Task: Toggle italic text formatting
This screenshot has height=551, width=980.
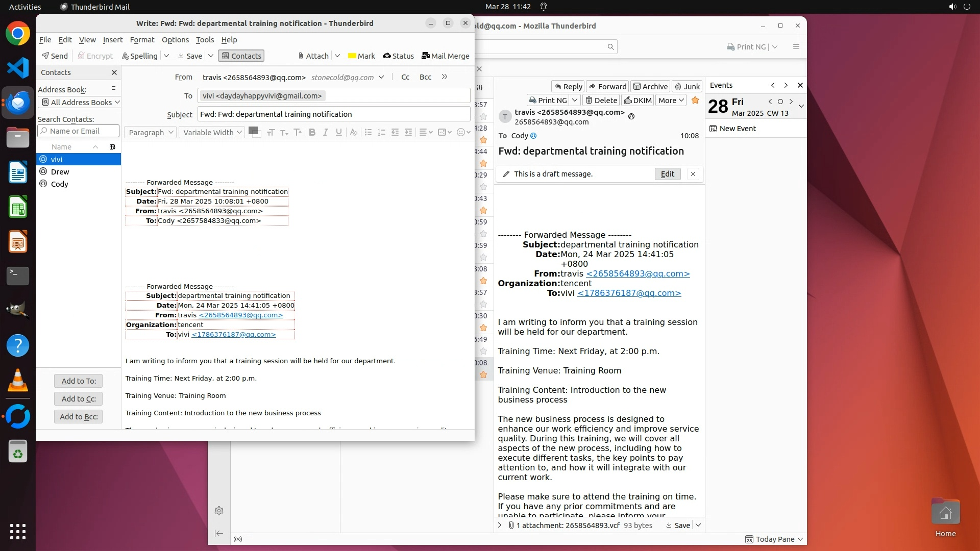Action: click(x=325, y=132)
